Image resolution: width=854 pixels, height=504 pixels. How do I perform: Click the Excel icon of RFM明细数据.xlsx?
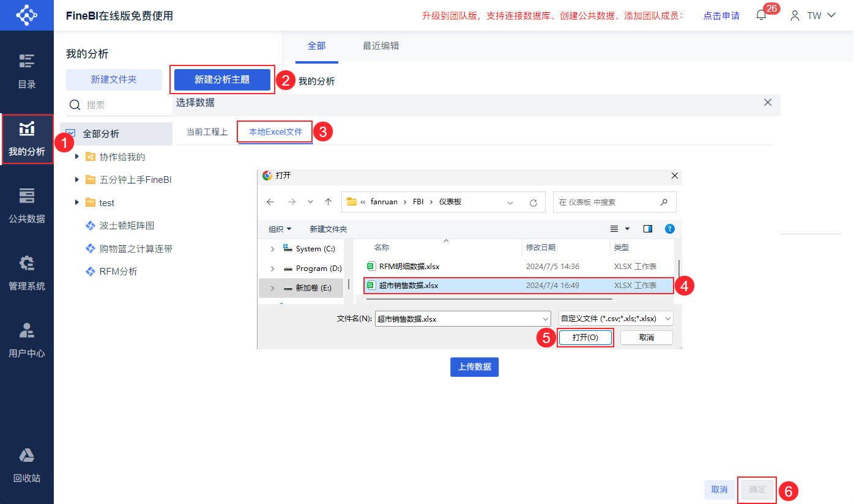[371, 266]
